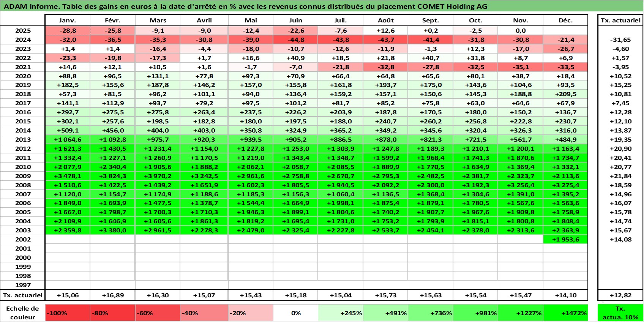Click the +736% scale cell
644x322 pixels.
pos(431,313)
